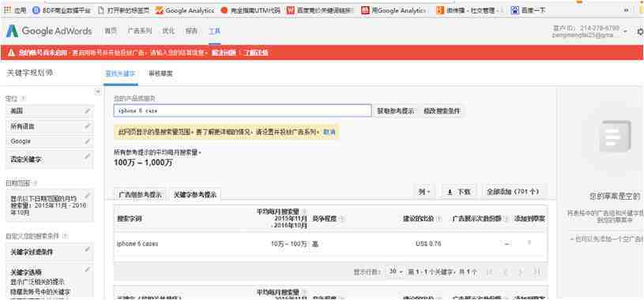
Task: Select the iphone 6 cases keyword row
Action: pyautogui.click(x=330, y=244)
